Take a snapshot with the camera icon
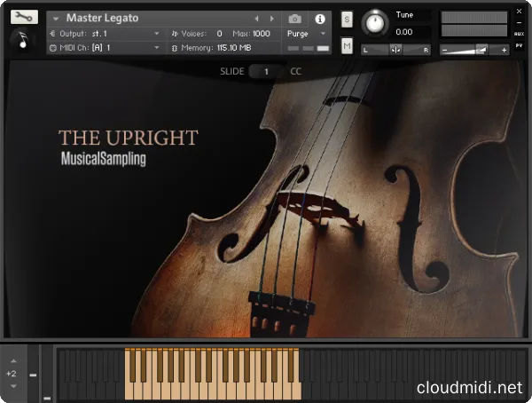532x403 pixels. click(x=295, y=19)
